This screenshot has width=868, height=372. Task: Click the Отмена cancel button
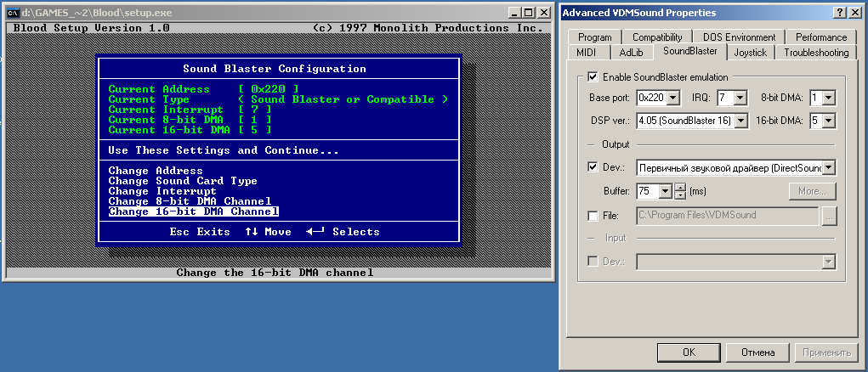pos(757,352)
